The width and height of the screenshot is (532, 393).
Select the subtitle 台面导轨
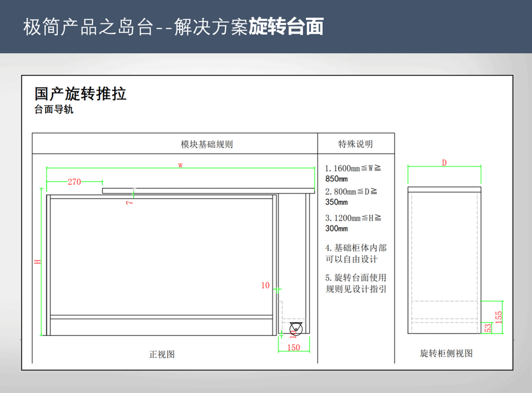(54, 110)
